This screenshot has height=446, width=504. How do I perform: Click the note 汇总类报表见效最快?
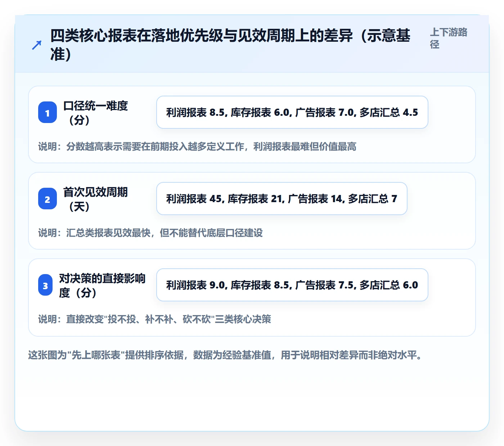click(x=150, y=233)
